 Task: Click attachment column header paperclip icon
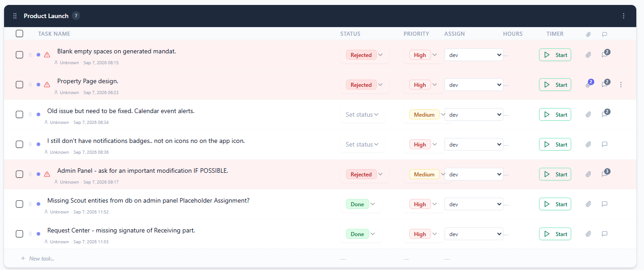(x=588, y=34)
